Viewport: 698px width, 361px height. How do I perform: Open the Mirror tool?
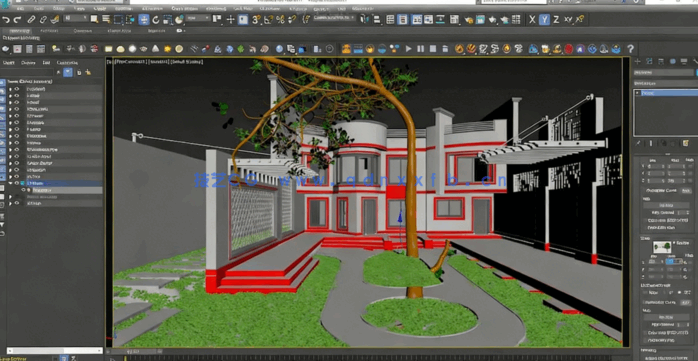(365, 19)
